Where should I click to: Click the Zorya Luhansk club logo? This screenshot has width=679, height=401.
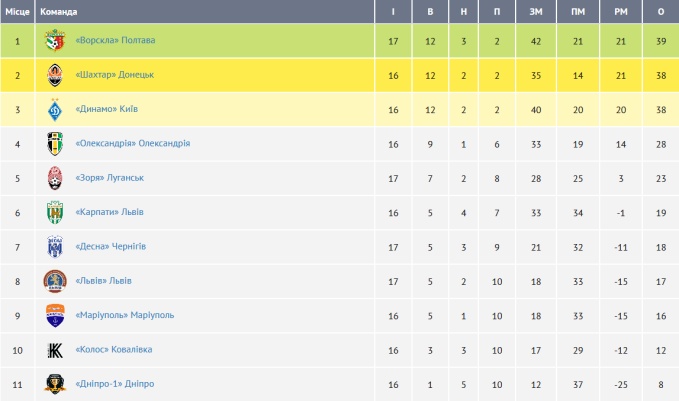point(55,178)
